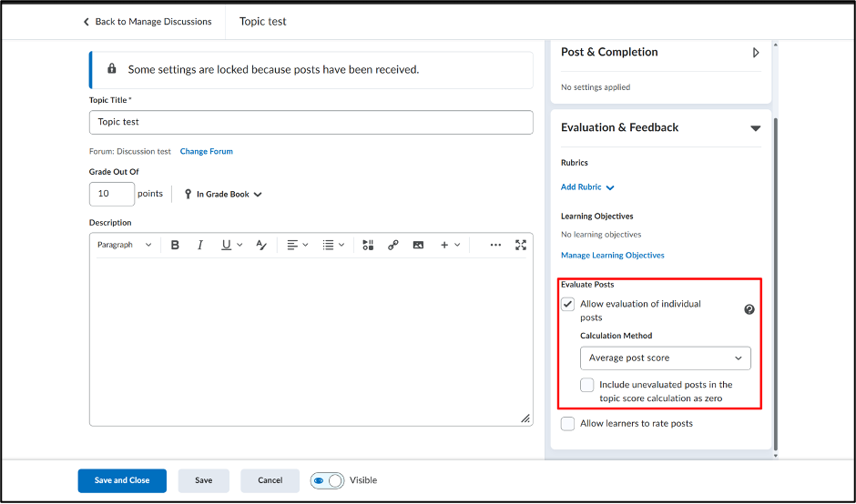Viewport: 856px width, 504px height.
Task: Open the Paragraph format menu
Action: pyautogui.click(x=125, y=245)
